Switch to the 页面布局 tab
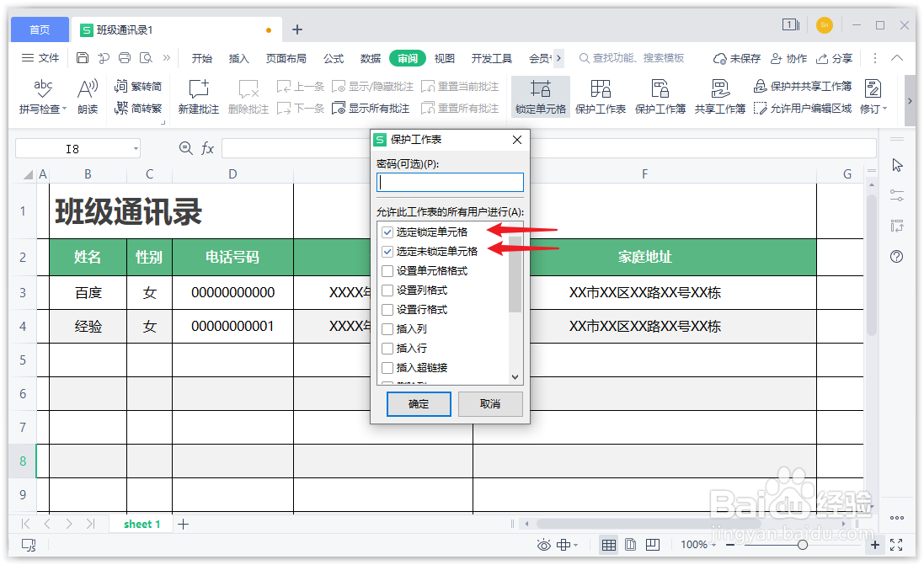Viewport: 924px width, 565px height. pyautogui.click(x=286, y=58)
